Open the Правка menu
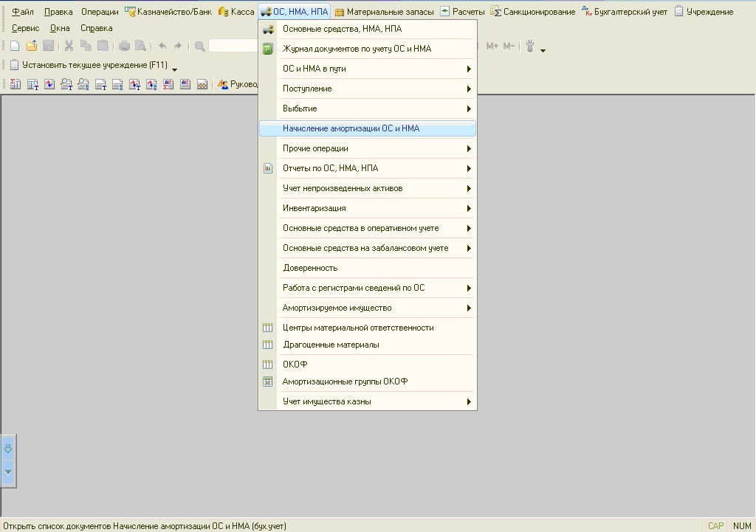The height and width of the screenshot is (532, 756). (x=58, y=12)
